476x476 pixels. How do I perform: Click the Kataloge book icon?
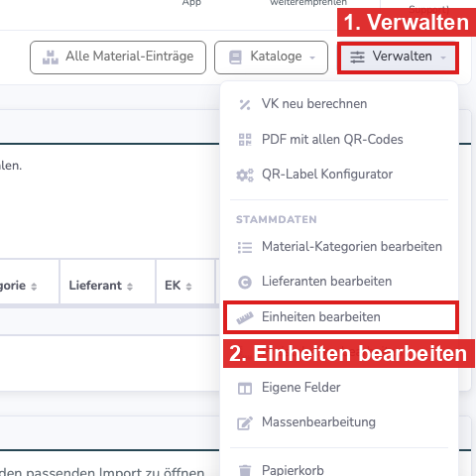click(235, 58)
